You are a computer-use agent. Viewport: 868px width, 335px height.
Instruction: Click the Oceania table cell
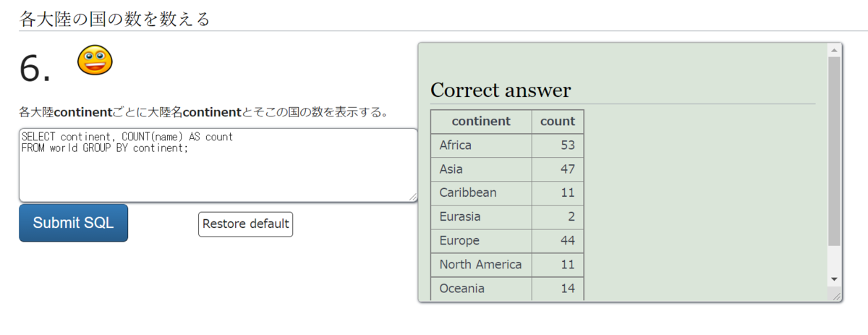point(481,289)
